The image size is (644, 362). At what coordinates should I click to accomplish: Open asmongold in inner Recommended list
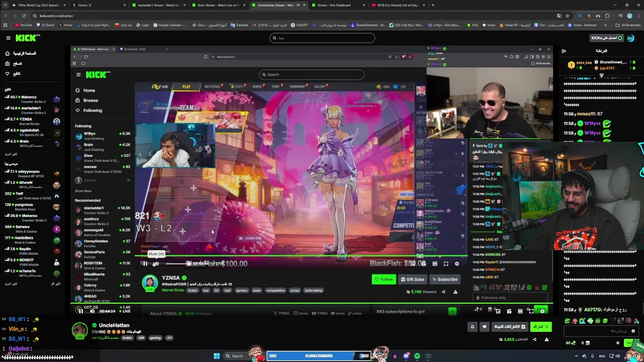pos(103,232)
